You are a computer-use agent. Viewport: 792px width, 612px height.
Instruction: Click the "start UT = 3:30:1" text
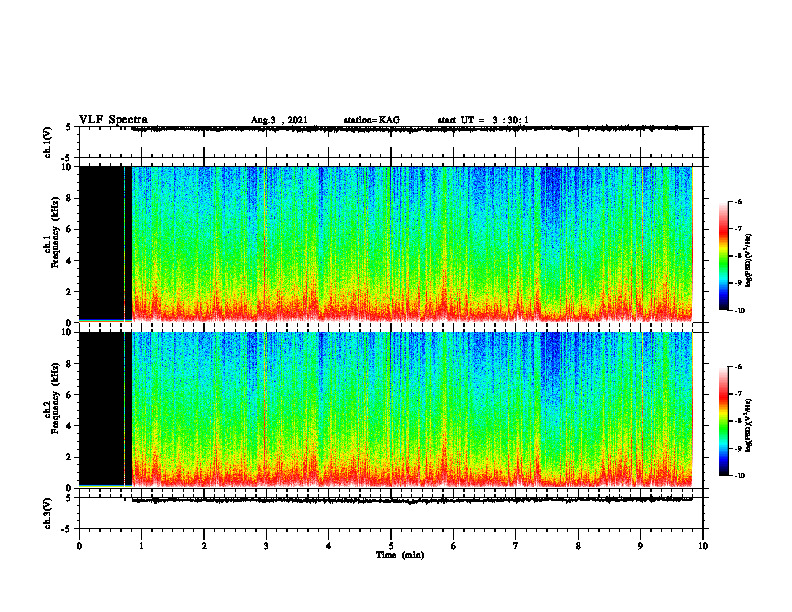click(483, 120)
